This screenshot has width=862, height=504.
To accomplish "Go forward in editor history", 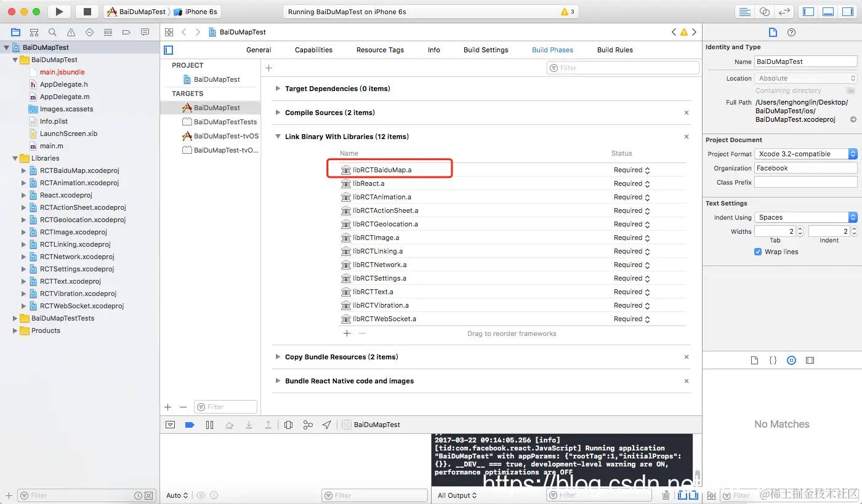I will [198, 32].
